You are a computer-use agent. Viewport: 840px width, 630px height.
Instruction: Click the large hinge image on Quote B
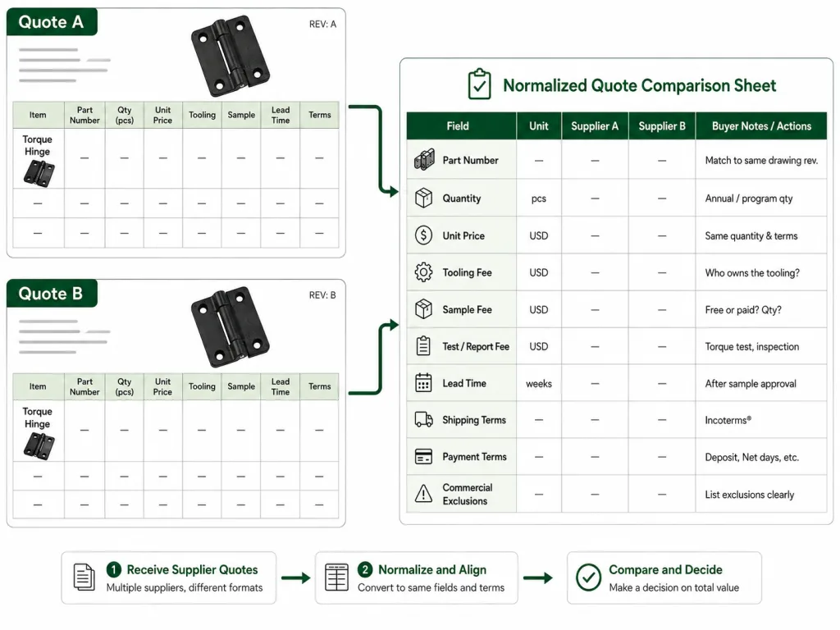[230, 328]
